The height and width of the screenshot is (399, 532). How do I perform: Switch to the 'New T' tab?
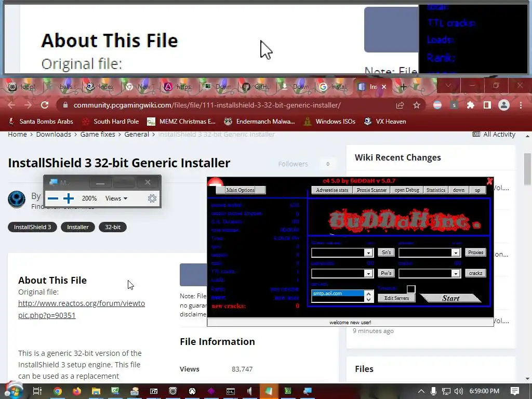(139, 87)
